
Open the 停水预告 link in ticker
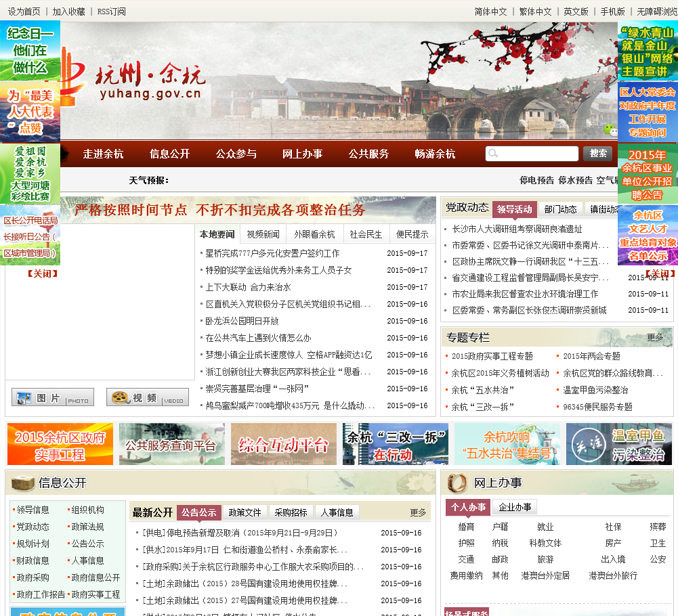[x=575, y=180]
